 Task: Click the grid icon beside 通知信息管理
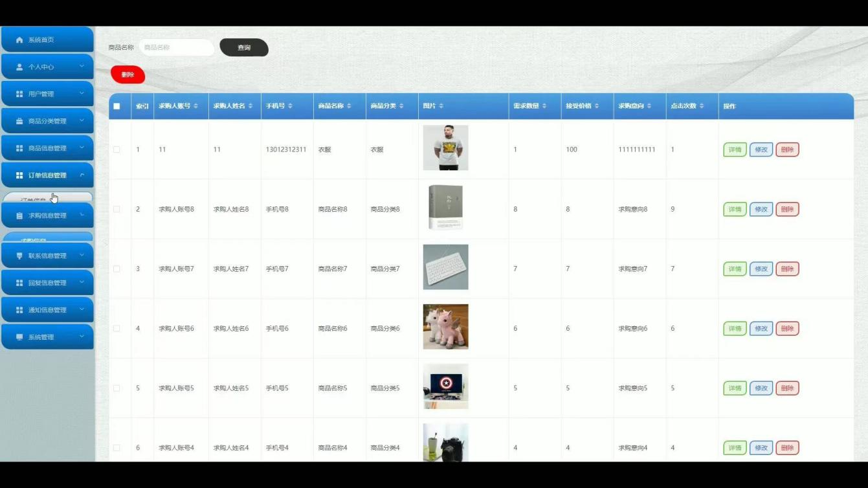[19, 310]
